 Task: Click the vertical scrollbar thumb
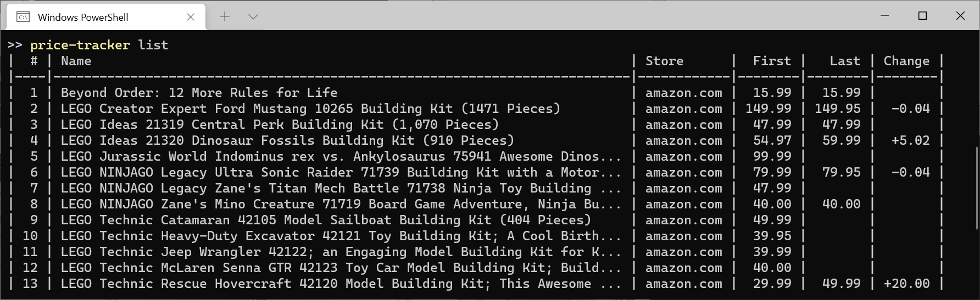976,186
